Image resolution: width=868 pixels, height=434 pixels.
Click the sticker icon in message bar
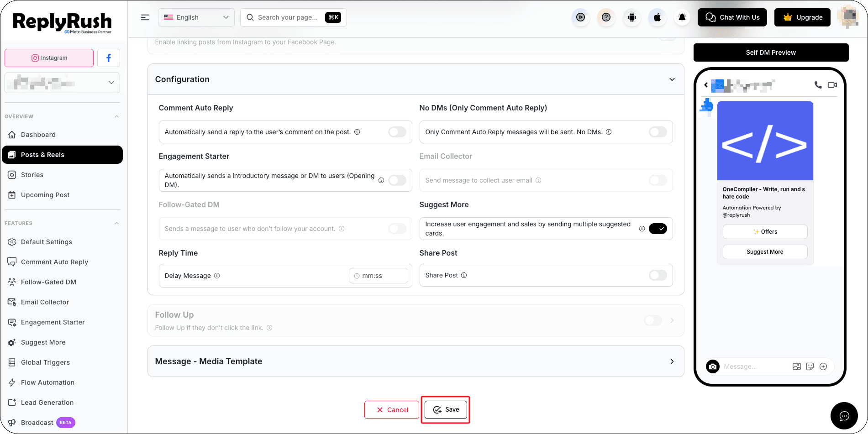pyautogui.click(x=810, y=366)
